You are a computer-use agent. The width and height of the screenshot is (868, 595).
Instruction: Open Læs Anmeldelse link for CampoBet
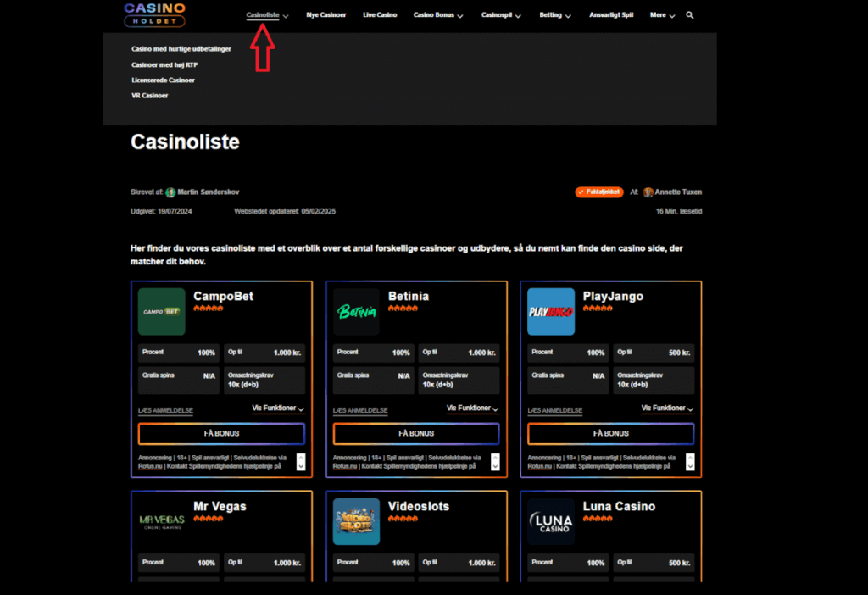[165, 410]
